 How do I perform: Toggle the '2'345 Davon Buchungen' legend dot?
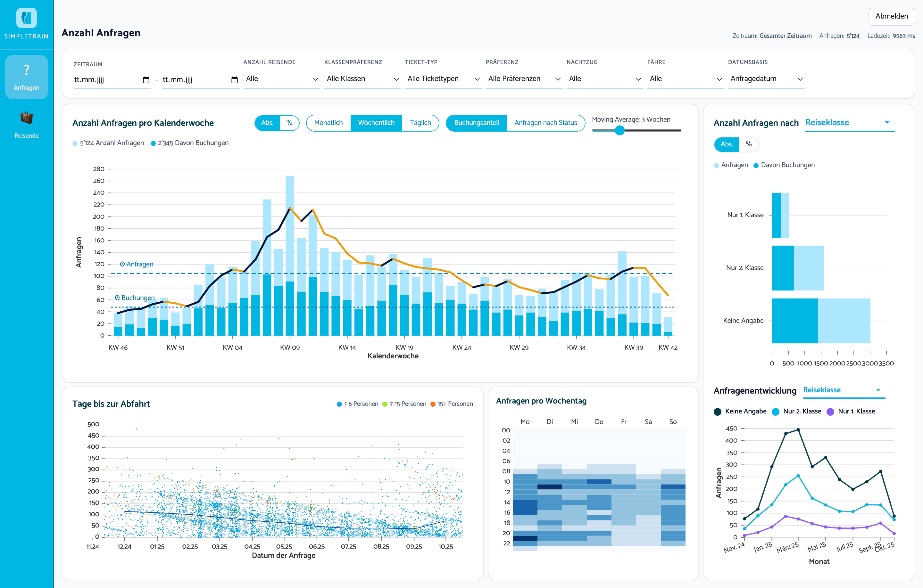coord(153,143)
